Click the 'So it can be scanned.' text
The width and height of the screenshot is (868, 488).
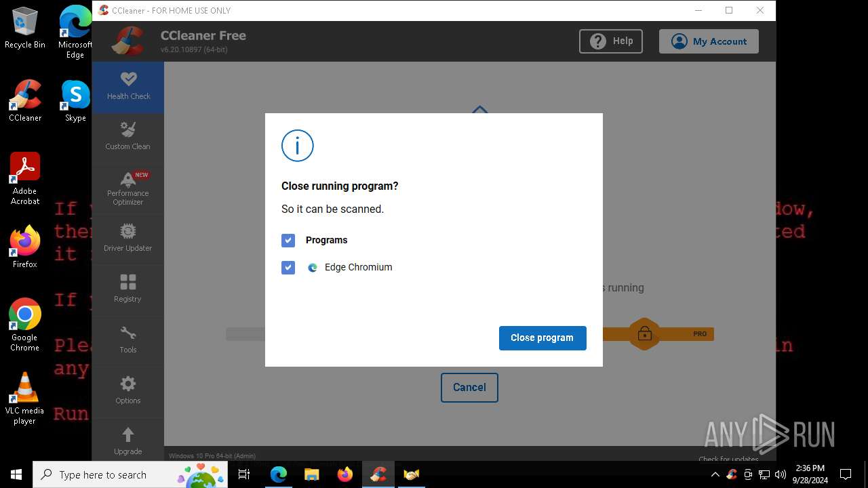tap(332, 209)
